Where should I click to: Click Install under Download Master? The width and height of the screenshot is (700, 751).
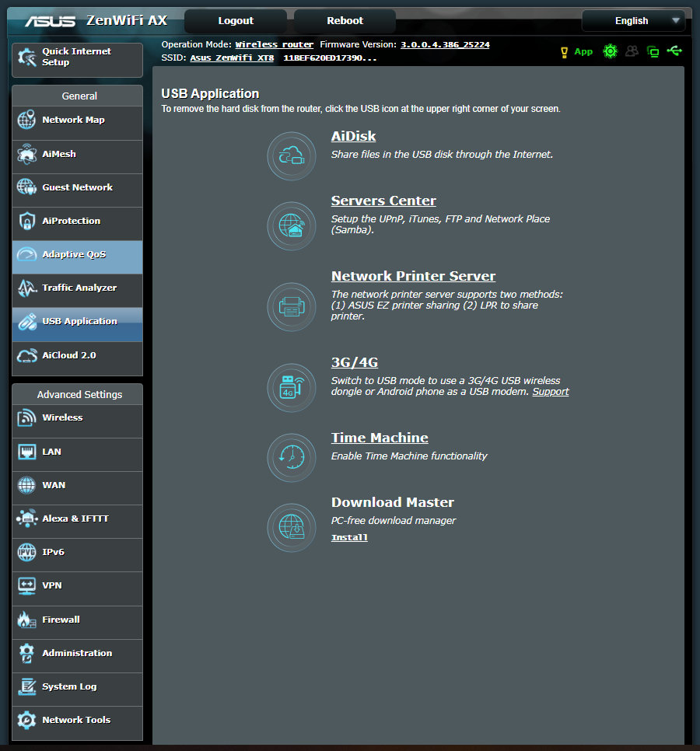pyautogui.click(x=349, y=537)
